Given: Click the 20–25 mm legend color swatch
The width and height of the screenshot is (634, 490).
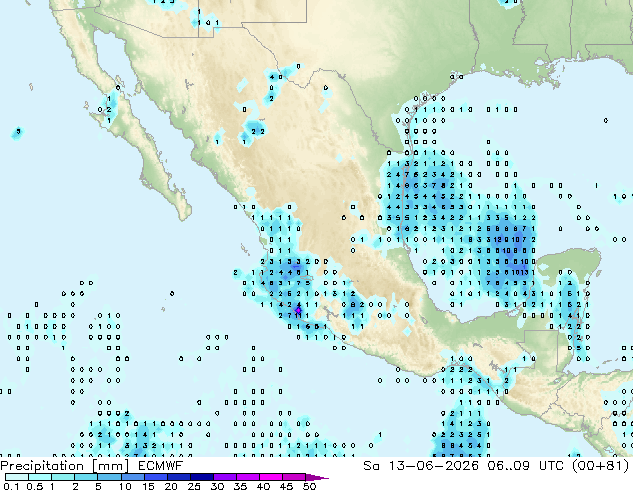Looking at the screenshot, I should pos(178,477).
